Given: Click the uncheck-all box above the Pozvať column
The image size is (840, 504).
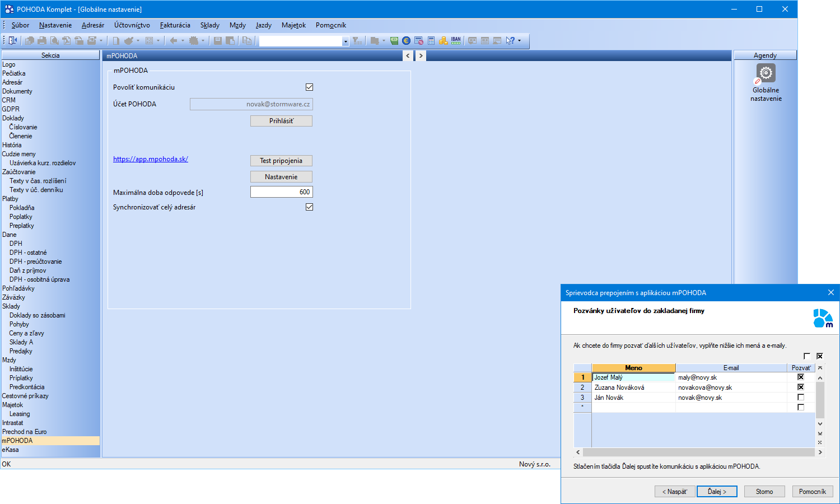Looking at the screenshot, I should (807, 356).
